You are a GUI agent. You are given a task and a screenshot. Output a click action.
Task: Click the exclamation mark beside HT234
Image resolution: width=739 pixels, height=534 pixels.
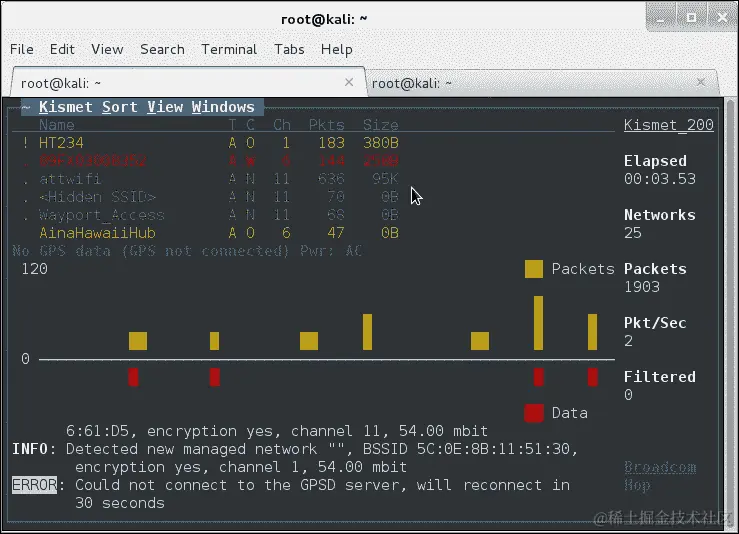click(25, 142)
